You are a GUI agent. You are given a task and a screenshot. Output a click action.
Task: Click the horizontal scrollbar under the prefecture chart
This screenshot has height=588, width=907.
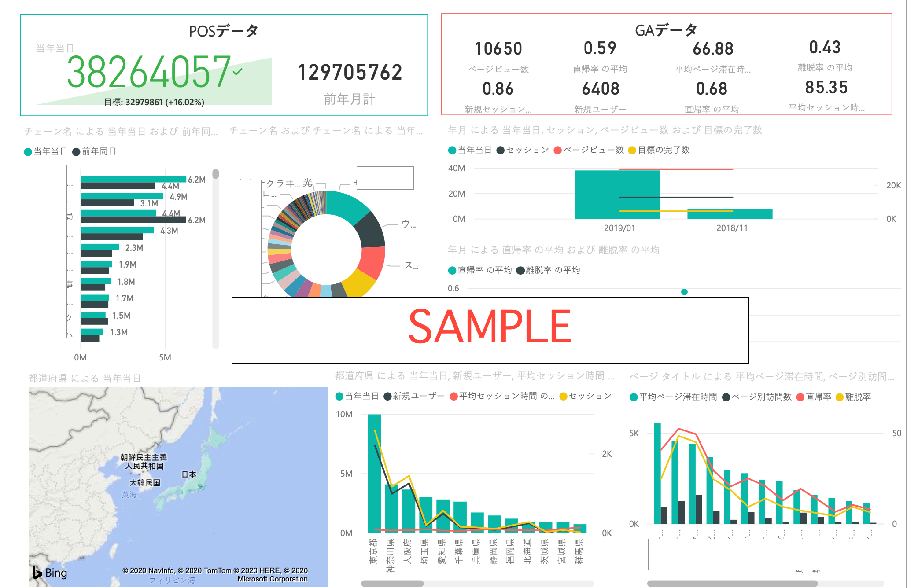392,583
